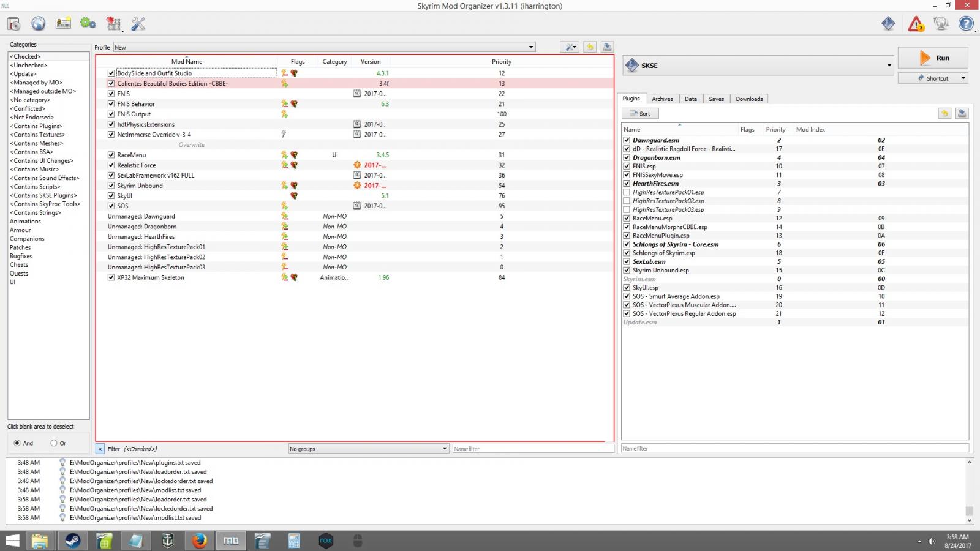This screenshot has height=551, width=980.
Task: Sort mods by Mod Name header
Action: [186, 61]
